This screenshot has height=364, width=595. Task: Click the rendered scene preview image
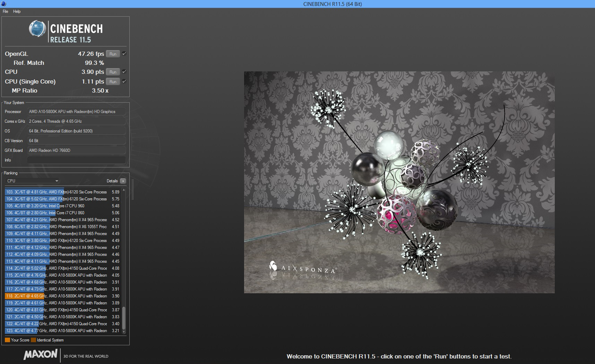(x=399, y=182)
